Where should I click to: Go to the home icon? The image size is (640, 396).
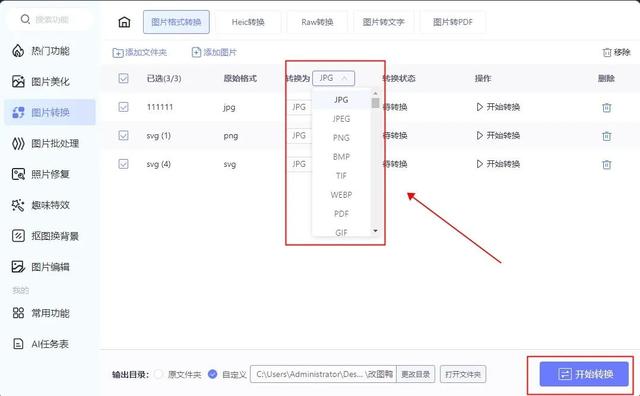[x=124, y=22]
